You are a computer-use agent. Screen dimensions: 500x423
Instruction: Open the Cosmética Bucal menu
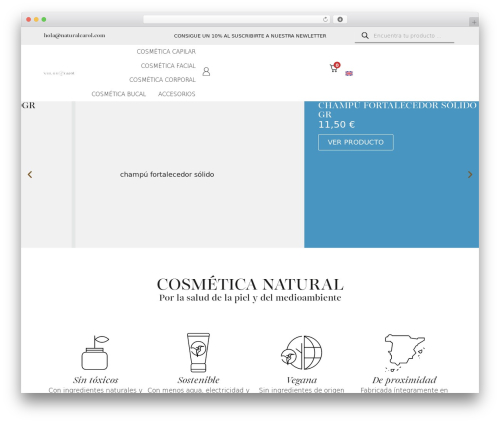point(119,94)
